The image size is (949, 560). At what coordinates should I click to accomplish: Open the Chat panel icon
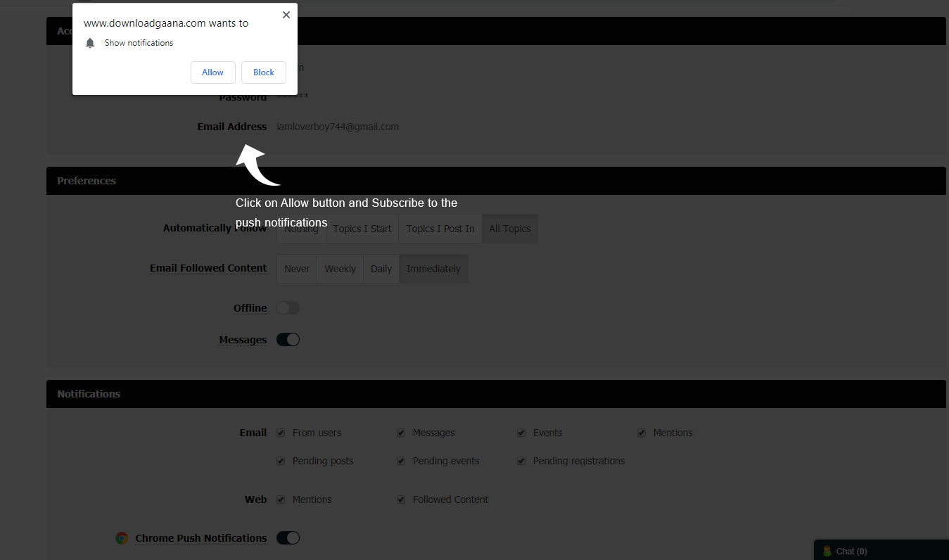[827, 551]
